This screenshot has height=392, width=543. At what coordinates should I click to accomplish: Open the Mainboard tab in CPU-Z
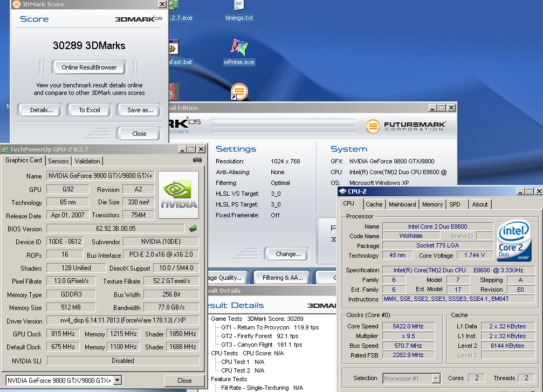402,204
